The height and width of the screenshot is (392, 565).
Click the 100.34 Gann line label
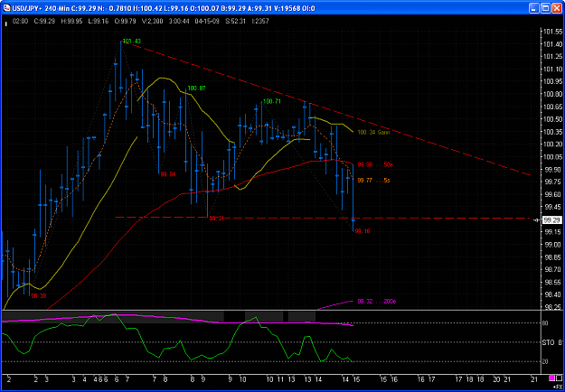click(373, 133)
